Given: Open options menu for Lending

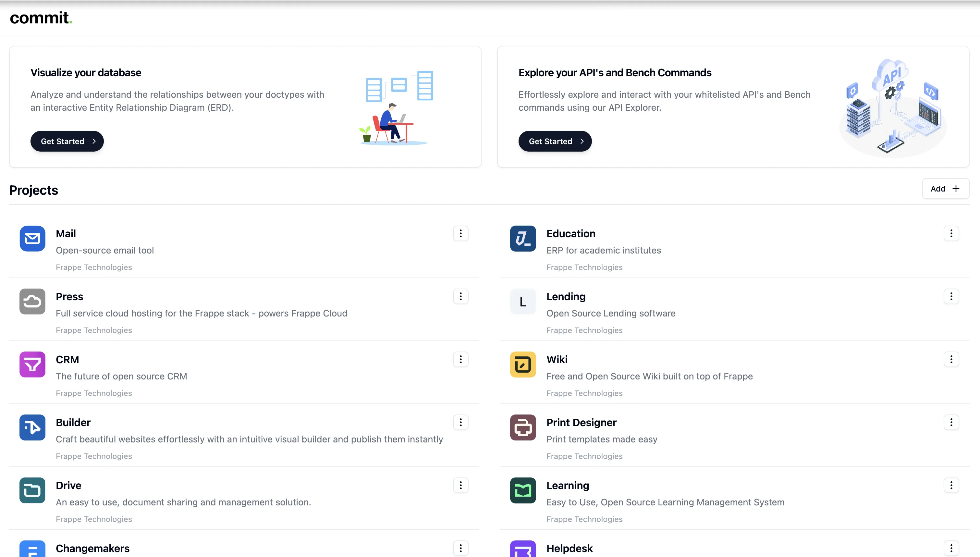Looking at the screenshot, I should coord(951,296).
